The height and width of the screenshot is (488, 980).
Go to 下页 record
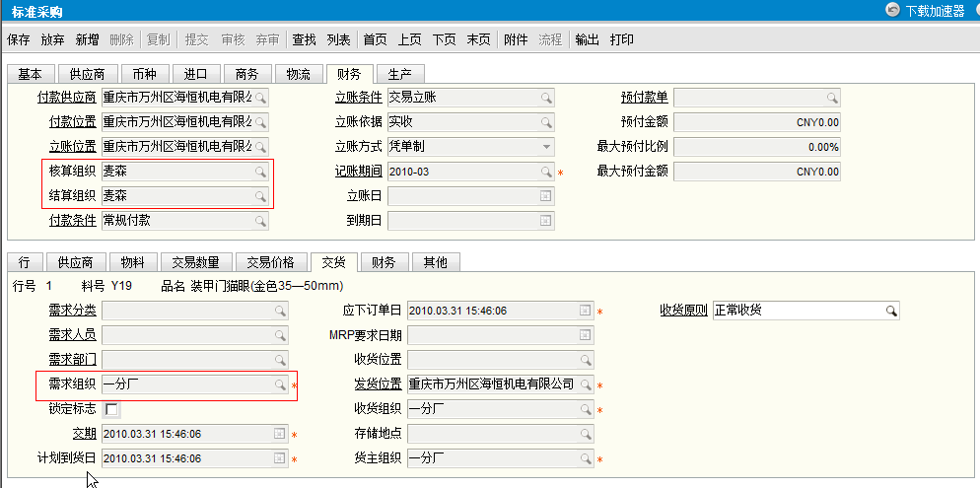pyautogui.click(x=444, y=40)
